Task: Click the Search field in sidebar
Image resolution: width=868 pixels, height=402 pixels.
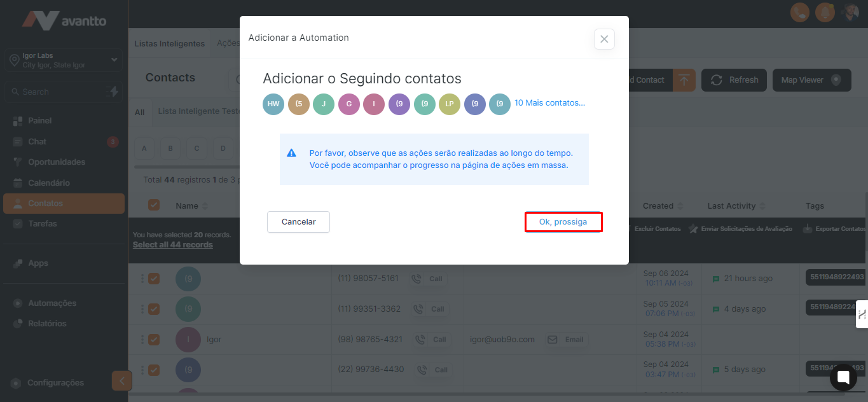Action: [x=57, y=92]
